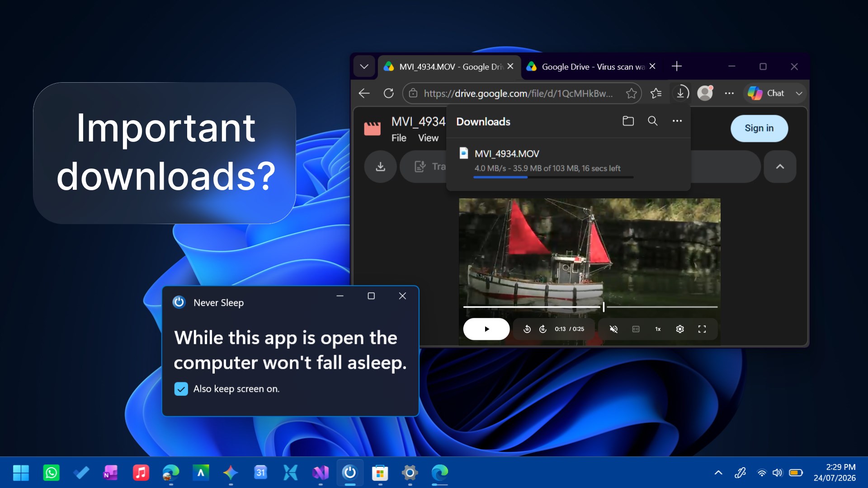The height and width of the screenshot is (488, 868).
Task: Open WhatsApp from the taskbar
Action: 51,473
